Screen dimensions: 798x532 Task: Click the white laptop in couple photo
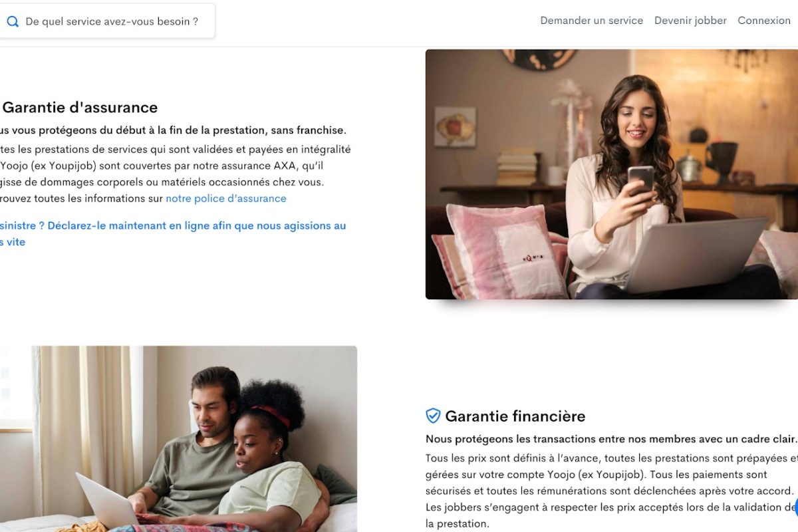pos(106,501)
